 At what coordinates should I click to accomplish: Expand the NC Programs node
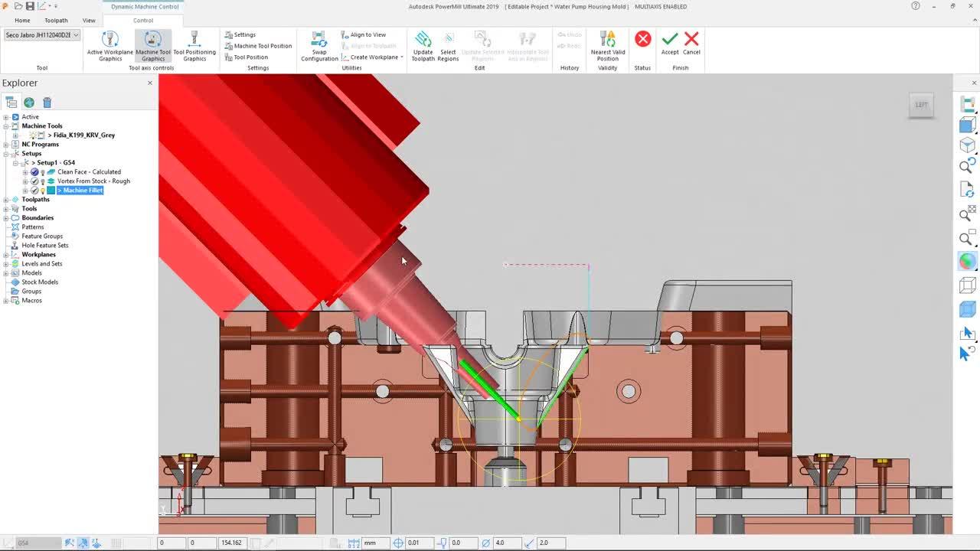coord(6,145)
